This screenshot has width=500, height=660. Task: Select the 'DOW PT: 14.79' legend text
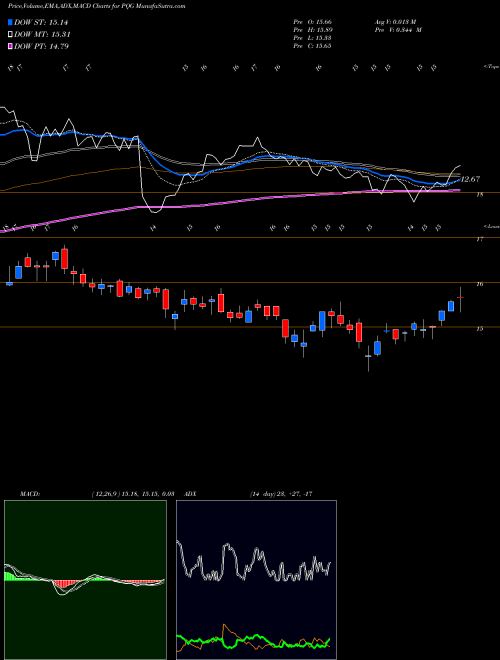click(x=41, y=46)
